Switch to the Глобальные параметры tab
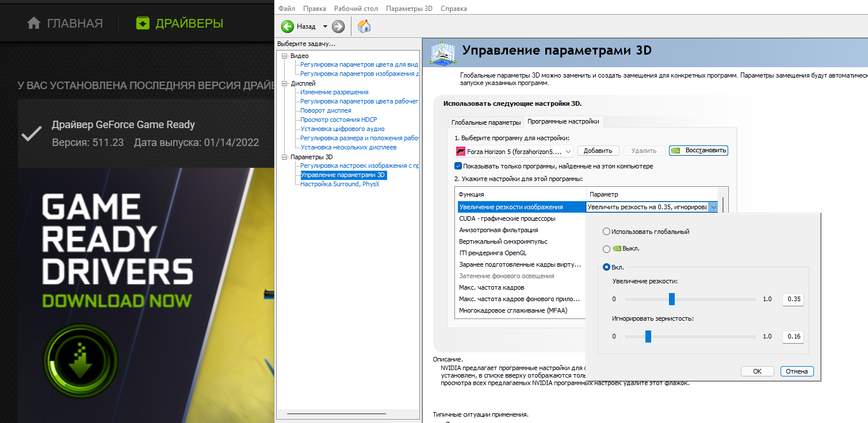Viewport: 868px width, 423px height. (x=486, y=122)
